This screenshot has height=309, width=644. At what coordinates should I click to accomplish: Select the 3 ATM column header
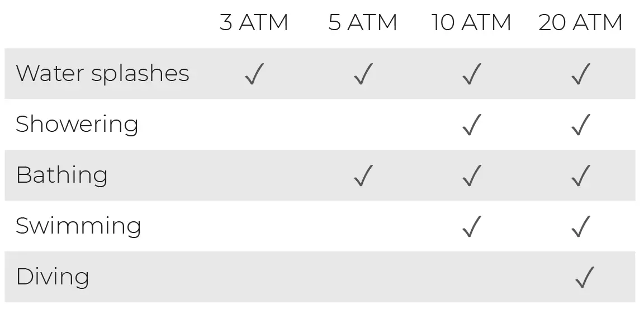coord(254,23)
